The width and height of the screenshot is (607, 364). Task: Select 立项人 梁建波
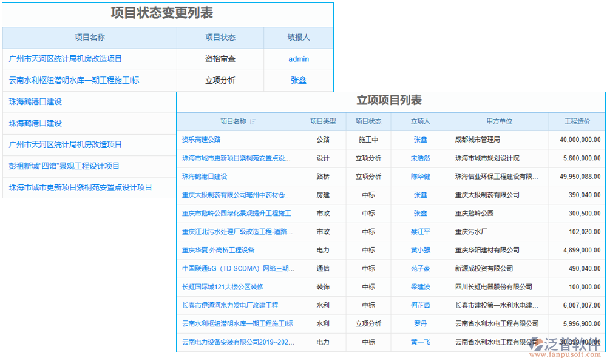pyautogui.click(x=420, y=287)
